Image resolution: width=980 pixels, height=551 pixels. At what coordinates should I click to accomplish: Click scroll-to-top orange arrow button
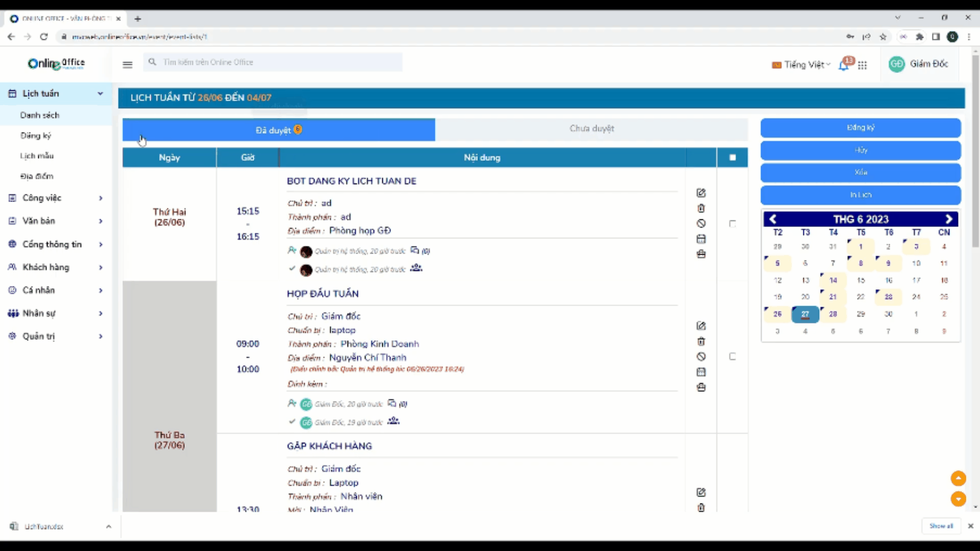coord(958,478)
